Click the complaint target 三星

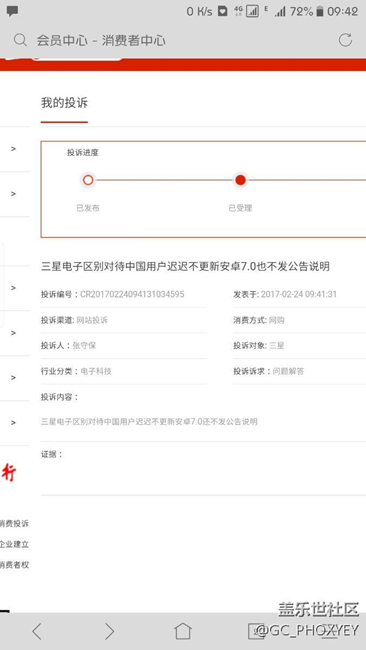click(276, 345)
